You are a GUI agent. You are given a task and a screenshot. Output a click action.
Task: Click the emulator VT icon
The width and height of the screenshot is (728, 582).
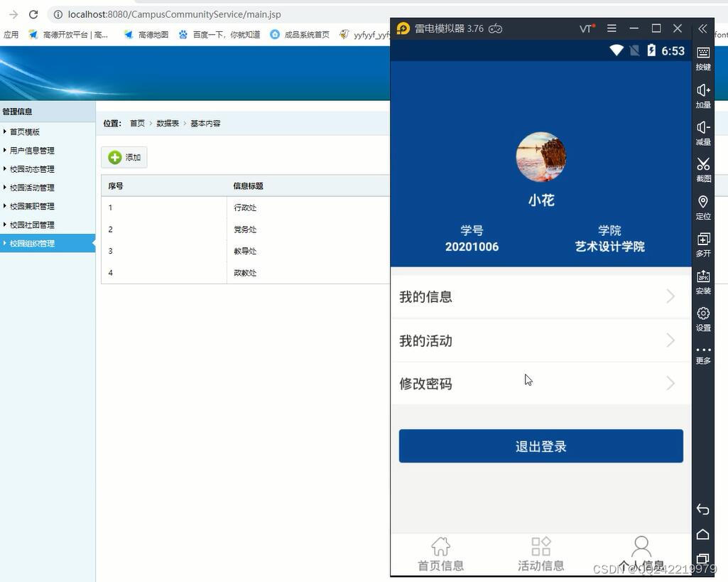coord(587,29)
